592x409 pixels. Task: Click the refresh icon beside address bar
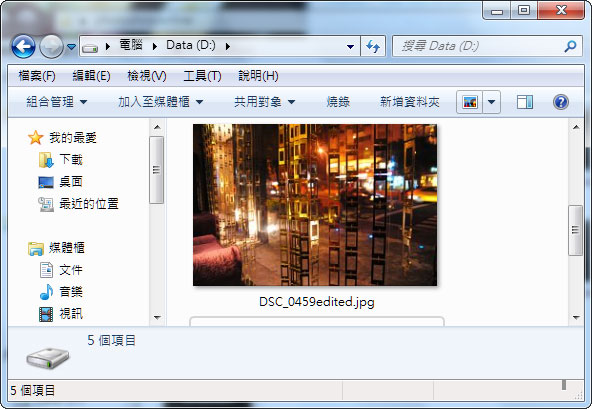pos(373,46)
